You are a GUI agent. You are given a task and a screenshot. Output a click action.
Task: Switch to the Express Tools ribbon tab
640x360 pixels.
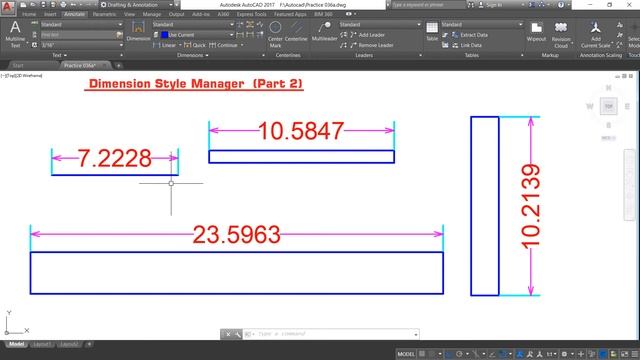[x=251, y=14]
